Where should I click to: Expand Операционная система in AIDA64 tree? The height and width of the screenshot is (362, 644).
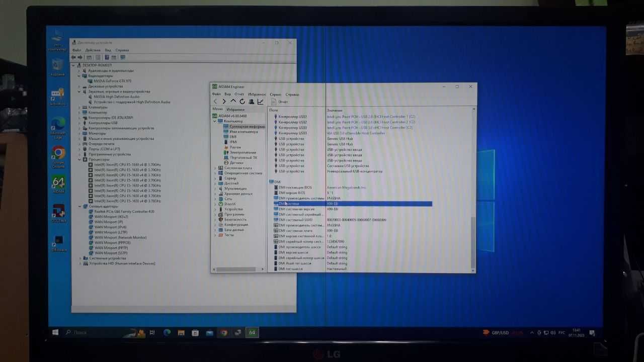pos(215,173)
